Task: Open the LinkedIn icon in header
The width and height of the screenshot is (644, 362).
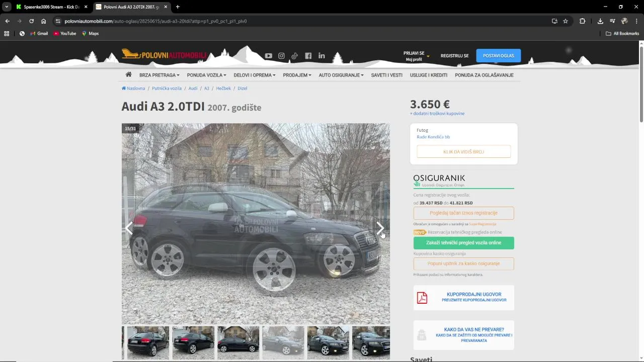Action: (x=321, y=56)
